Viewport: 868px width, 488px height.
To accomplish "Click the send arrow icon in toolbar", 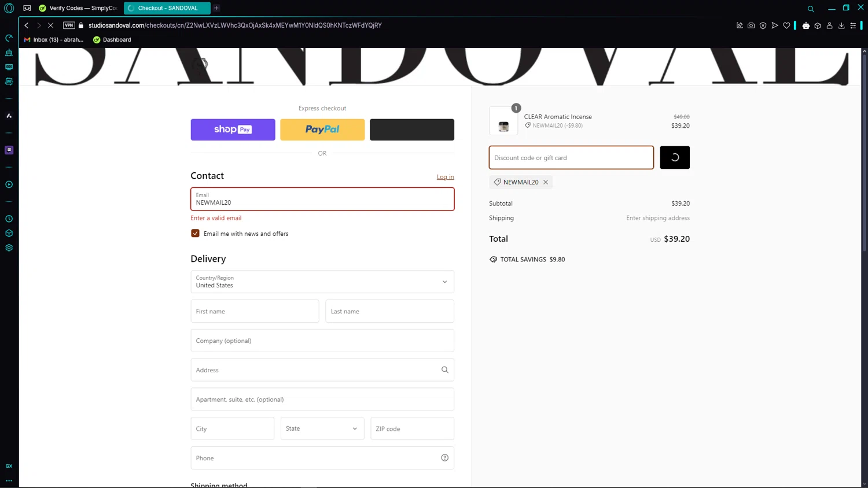I will 775,25.
